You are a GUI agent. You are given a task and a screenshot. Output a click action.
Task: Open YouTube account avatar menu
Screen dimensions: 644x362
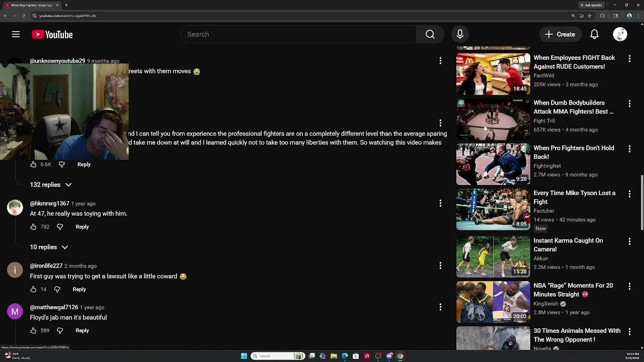[x=620, y=34]
